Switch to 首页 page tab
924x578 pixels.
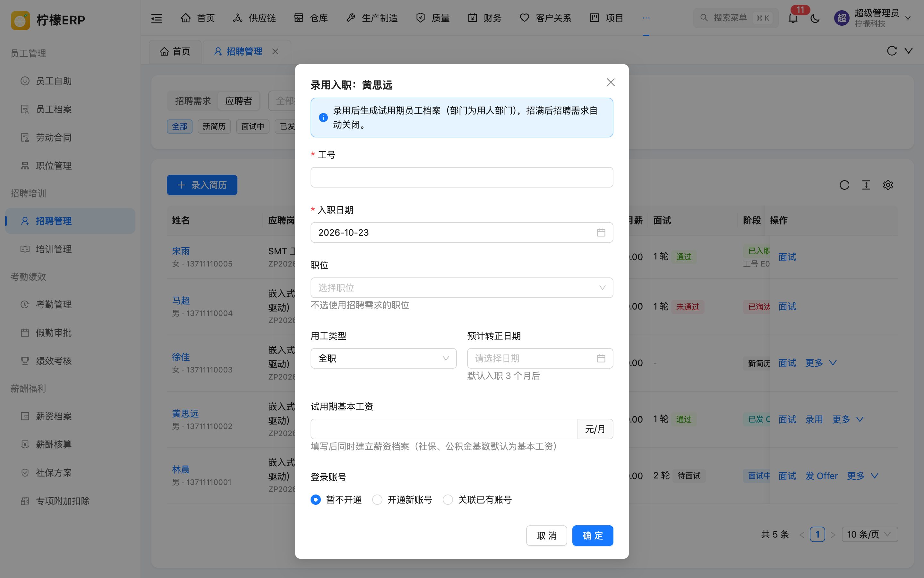click(175, 51)
